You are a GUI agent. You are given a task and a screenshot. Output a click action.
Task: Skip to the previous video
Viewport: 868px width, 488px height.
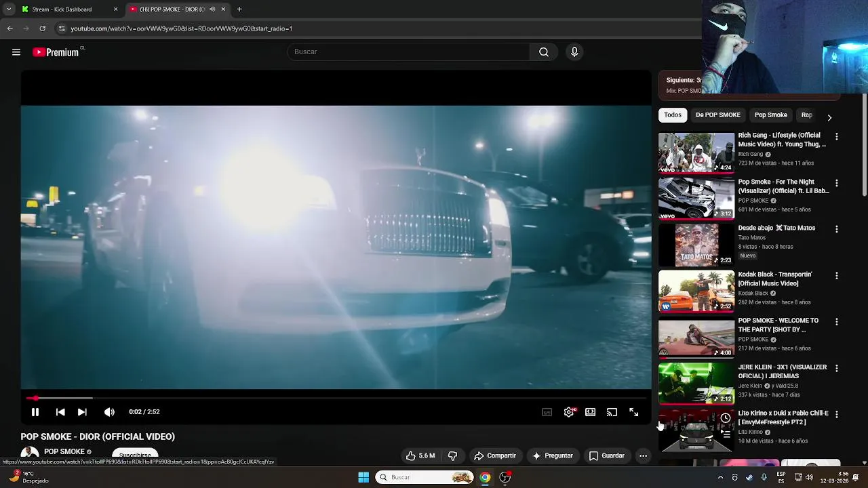(x=60, y=412)
